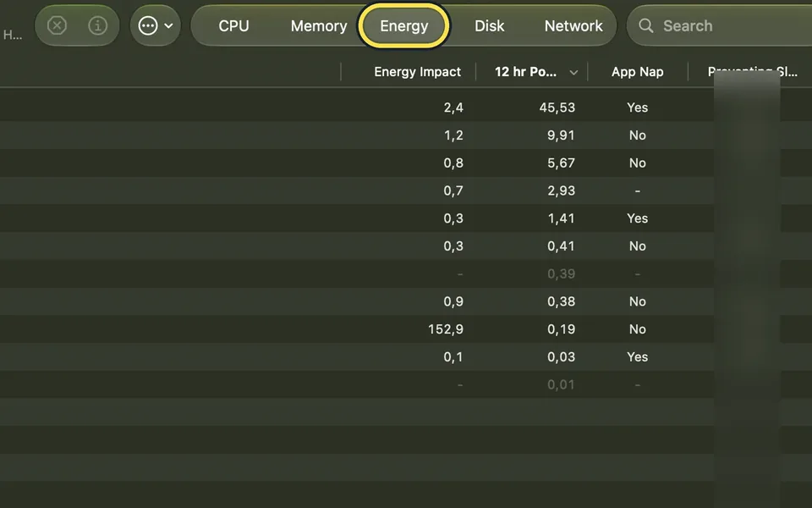Click App Nap No in the 9,91 row
Viewport: 812px width, 508px height.
[637, 135]
